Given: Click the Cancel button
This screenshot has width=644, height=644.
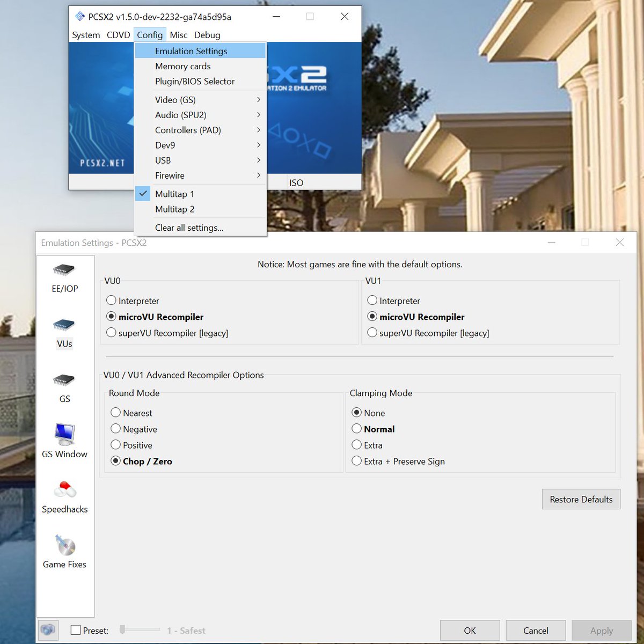Looking at the screenshot, I should tap(536, 631).
